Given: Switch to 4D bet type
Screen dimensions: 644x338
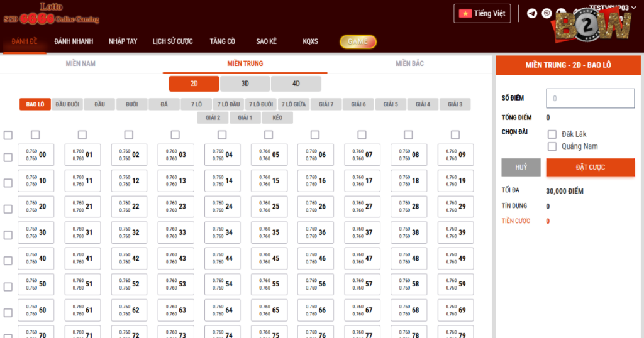Looking at the screenshot, I should pos(296,84).
